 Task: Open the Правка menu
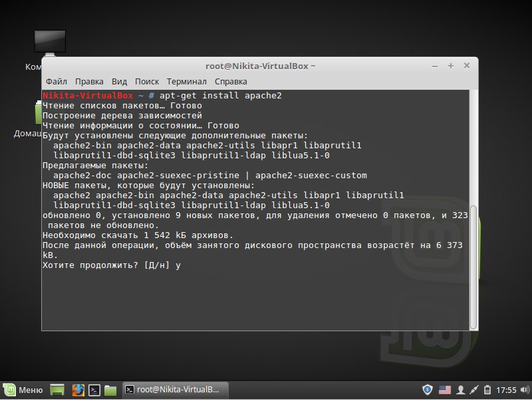pyautogui.click(x=89, y=81)
